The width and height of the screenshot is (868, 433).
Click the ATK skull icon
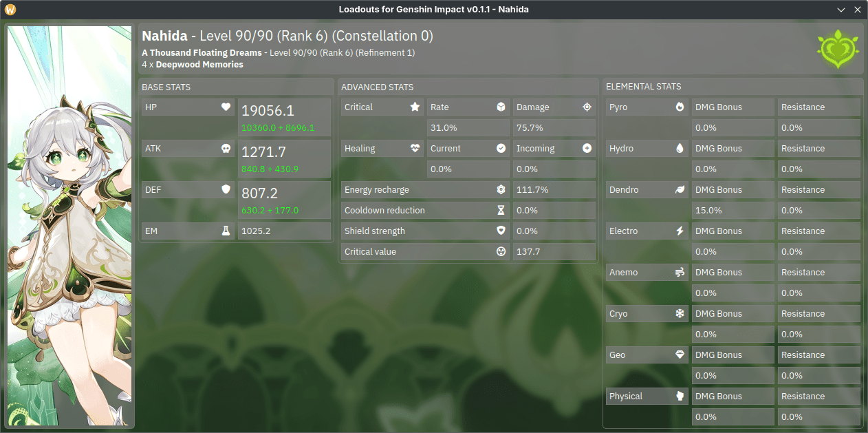226,149
